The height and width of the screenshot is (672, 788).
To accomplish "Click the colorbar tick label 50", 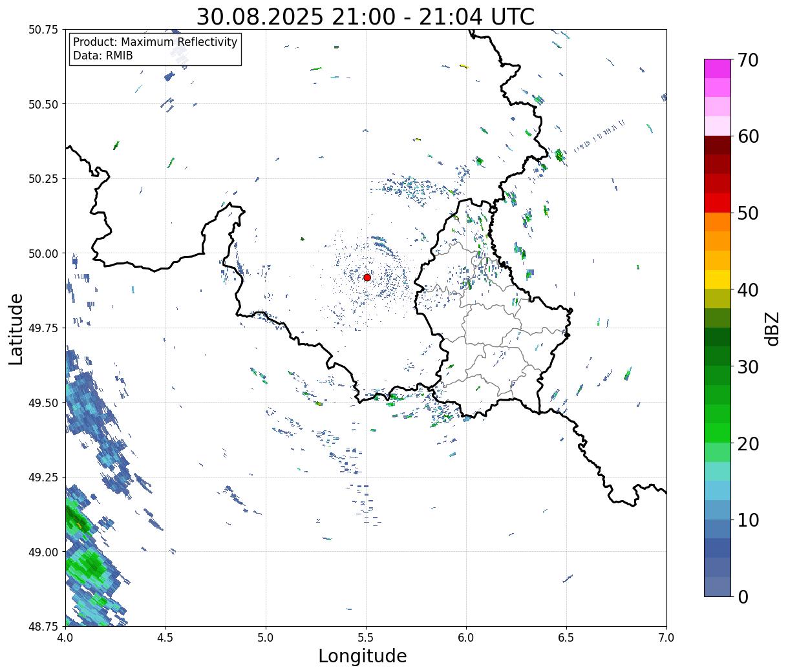I will pos(748,213).
